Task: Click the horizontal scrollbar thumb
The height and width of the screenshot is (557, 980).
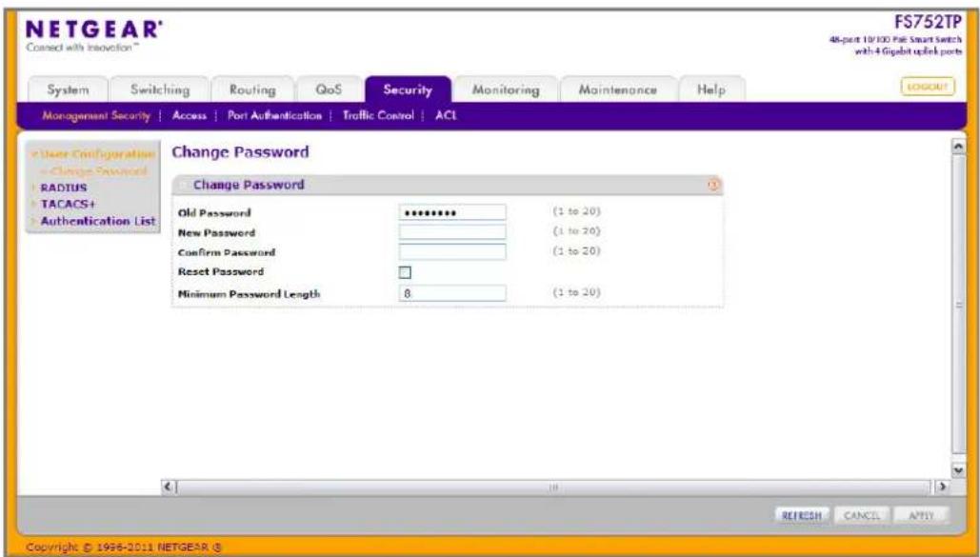Action: pyautogui.click(x=553, y=487)
